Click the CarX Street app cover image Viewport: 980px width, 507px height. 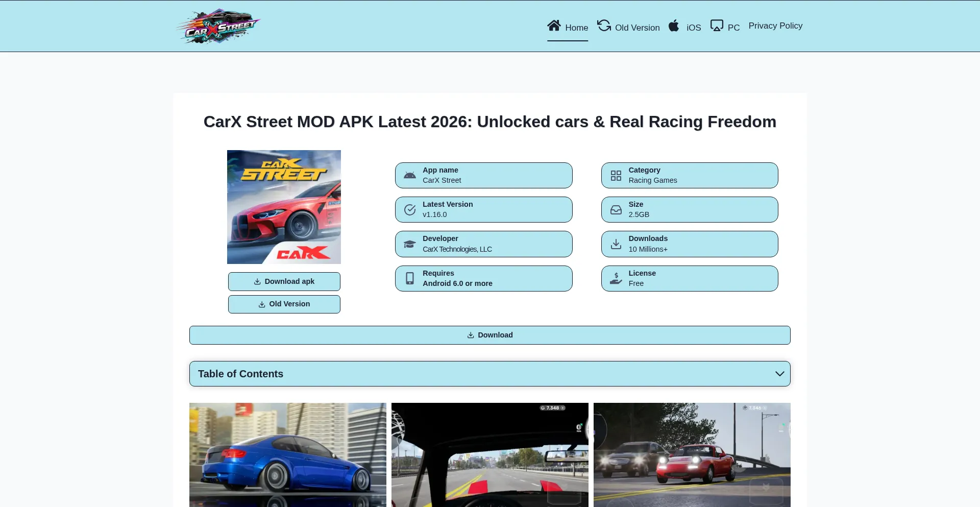click(284, 207)
